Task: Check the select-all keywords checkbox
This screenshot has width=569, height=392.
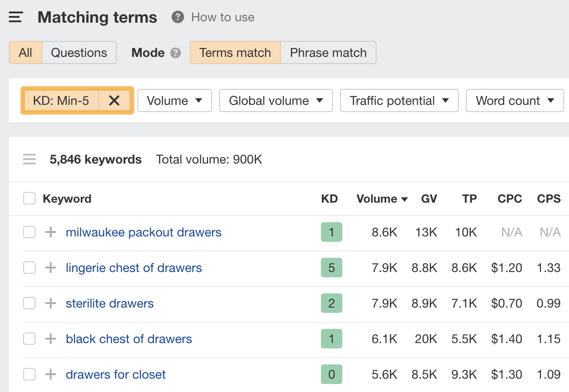Action: point(29,198)
